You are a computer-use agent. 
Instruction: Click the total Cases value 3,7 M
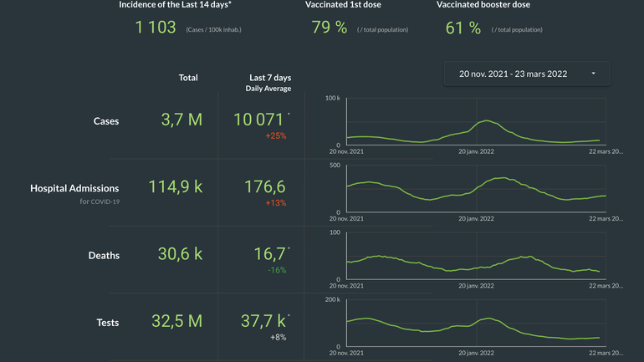coord(181,120)
